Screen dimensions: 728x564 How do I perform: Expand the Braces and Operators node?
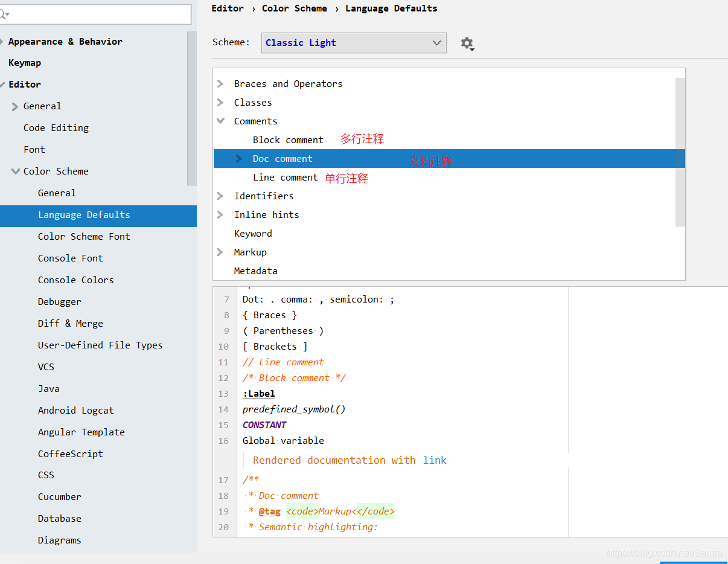220,83
